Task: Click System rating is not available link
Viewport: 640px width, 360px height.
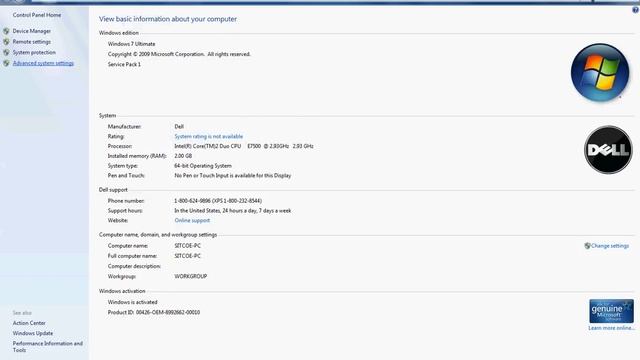Action: coord(209,136)
